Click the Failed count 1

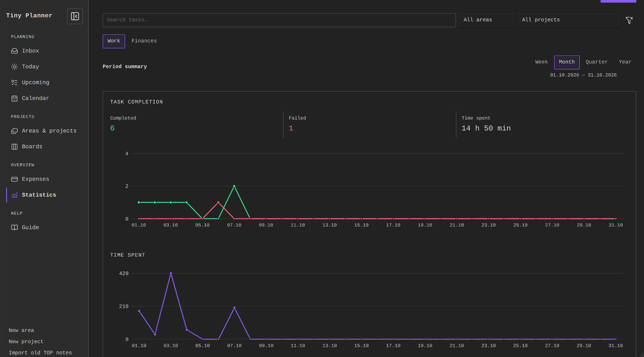pos(291,128)
